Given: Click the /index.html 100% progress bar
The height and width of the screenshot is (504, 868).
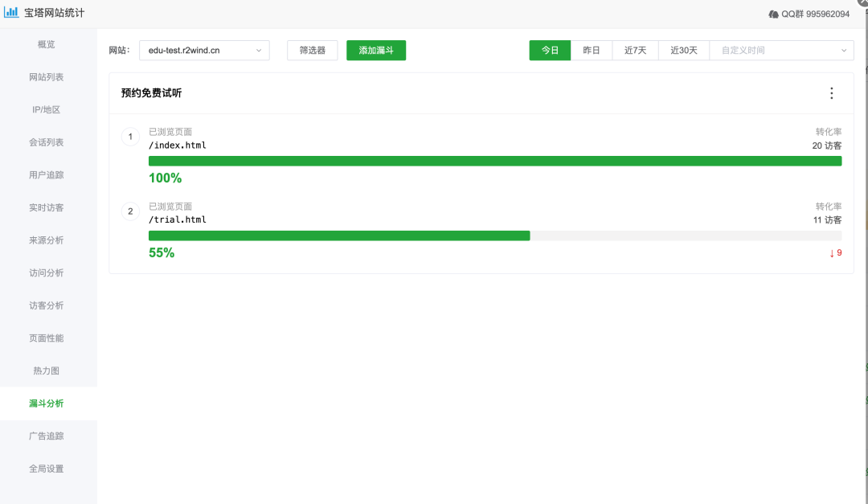Looking at the screenshot, I should pyautogui.click(x=495, y=162).
